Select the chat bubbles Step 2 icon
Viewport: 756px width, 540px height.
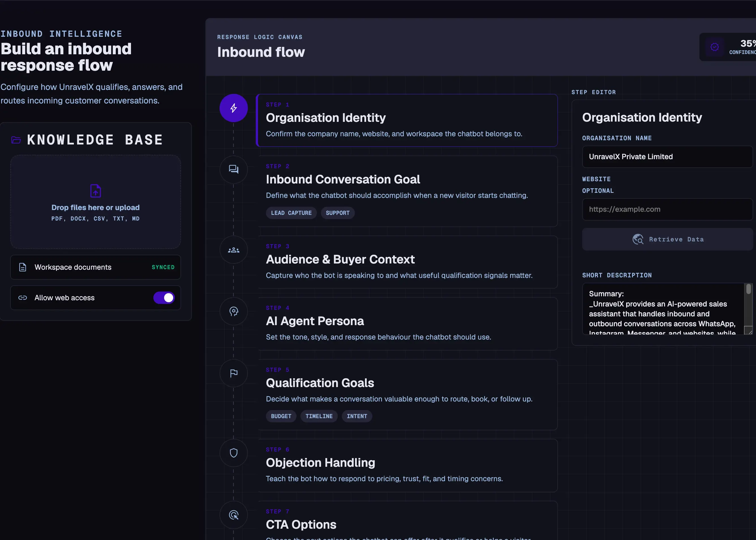pyautogui.click(x=234, y=170)
